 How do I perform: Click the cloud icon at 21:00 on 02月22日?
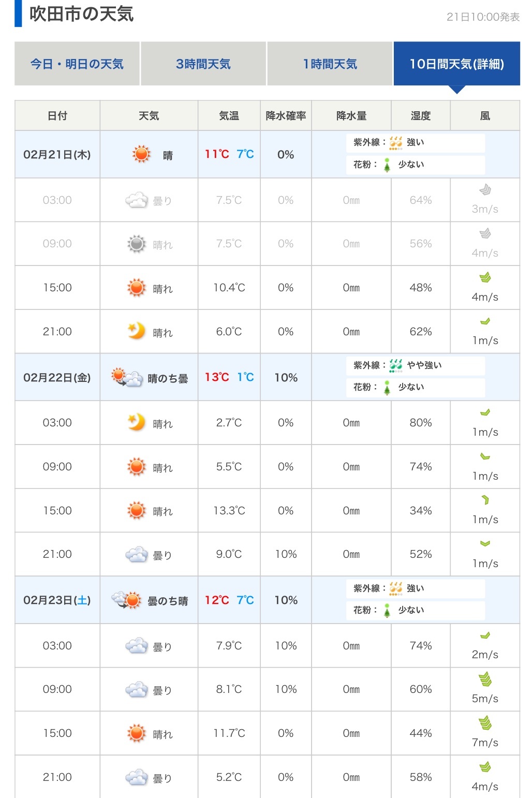[137, 555]
